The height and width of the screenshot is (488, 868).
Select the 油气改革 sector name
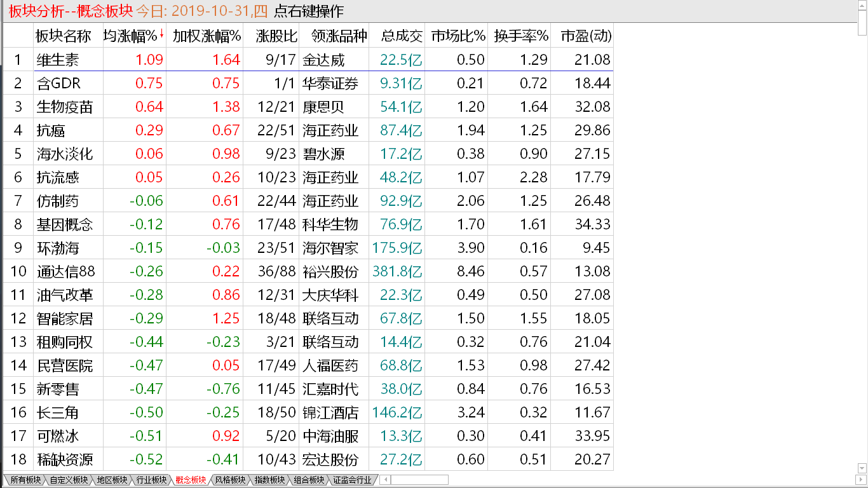pos(64,295)
